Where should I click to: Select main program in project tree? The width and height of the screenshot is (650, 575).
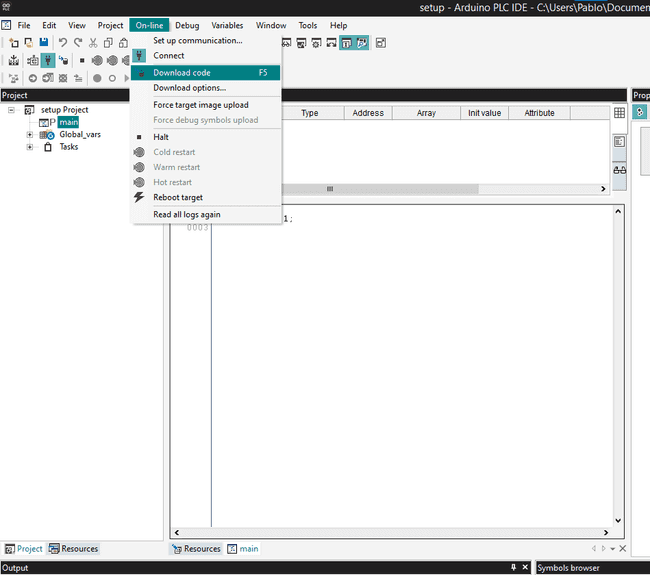68,122
